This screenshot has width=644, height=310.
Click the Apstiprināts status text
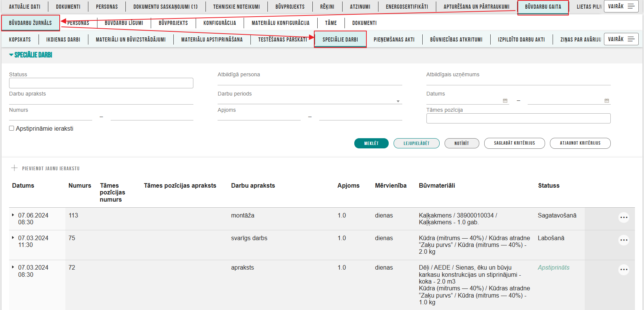click(x=553, y=267)
